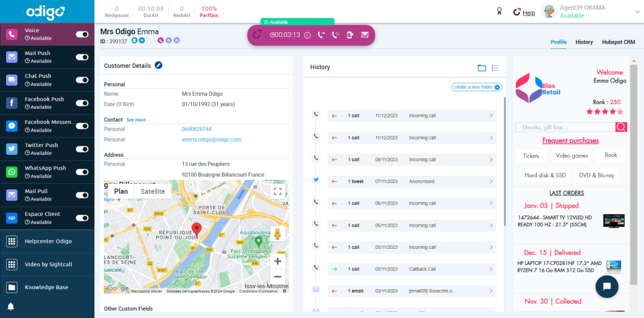Click the magnifier search icon in retail panel

click(621, 127)
